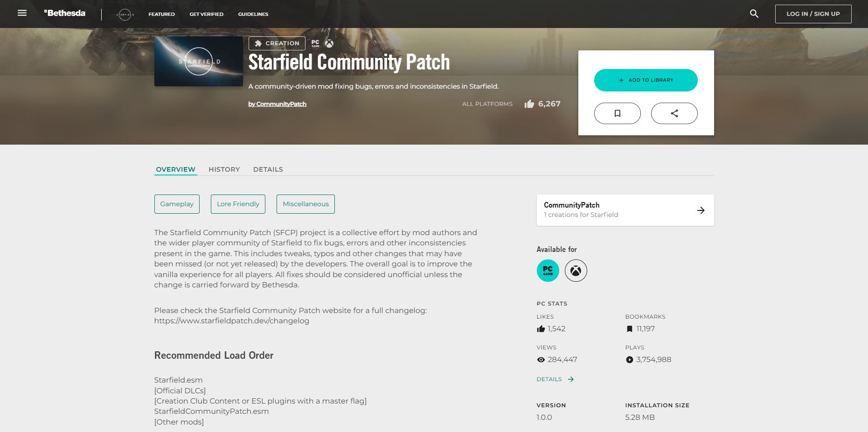The width and height of the screenshot is (868, 432).
Task: Click the 5.28 MB installation size
Action: click(640, 418)
